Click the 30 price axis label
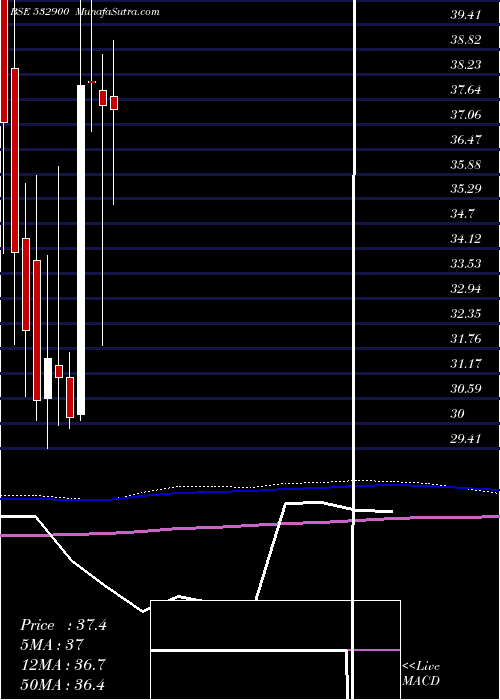500x700 pixels. pyautogui.click(x=458, y=414)
